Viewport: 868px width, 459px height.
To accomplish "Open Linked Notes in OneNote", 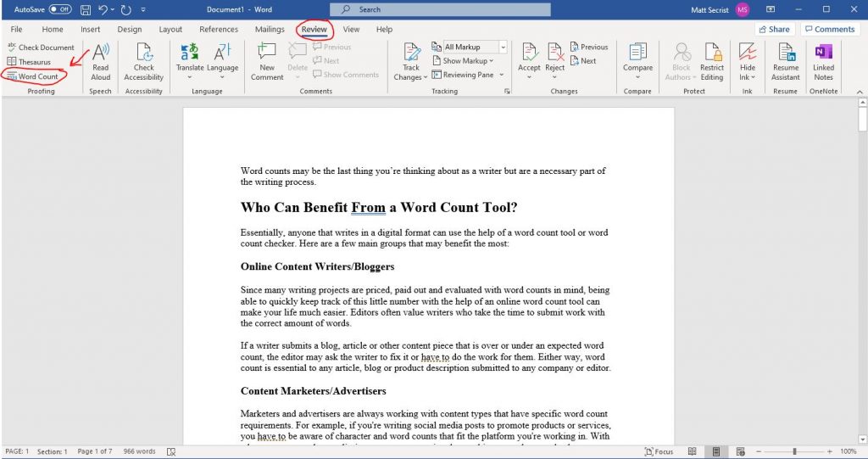I will click(823, 62).
